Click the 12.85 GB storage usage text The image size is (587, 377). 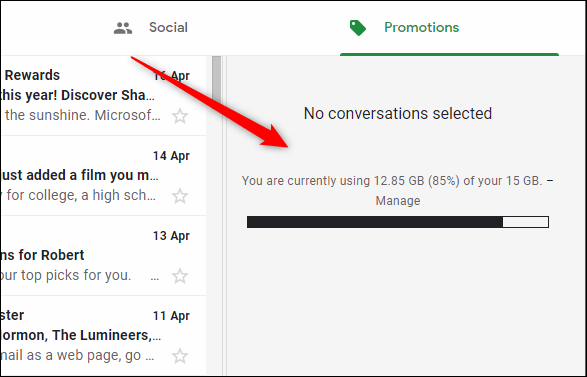coord(392,181)
